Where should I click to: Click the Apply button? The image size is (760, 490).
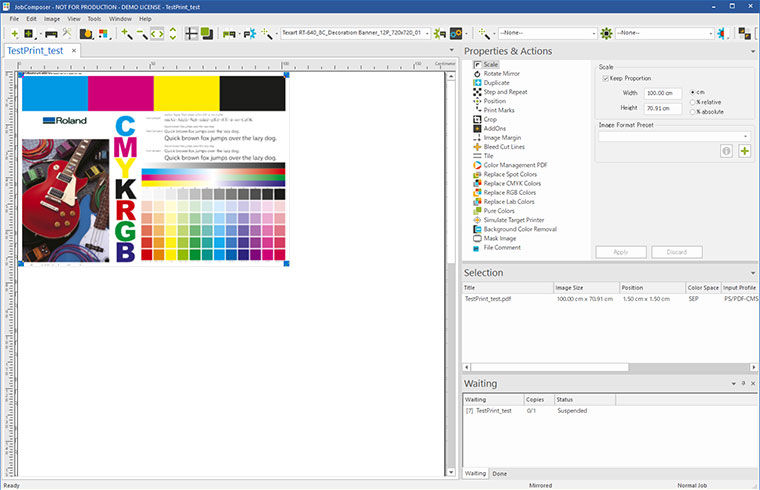(x=620, y=252)
